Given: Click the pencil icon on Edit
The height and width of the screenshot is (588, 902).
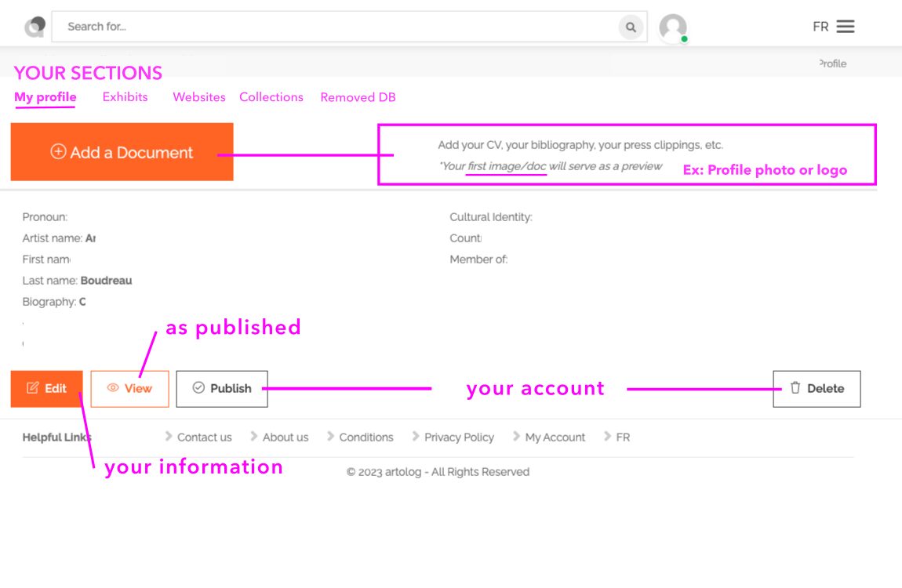Looking at the screenshot, I should pyautogui.click(x=33, y=388).
